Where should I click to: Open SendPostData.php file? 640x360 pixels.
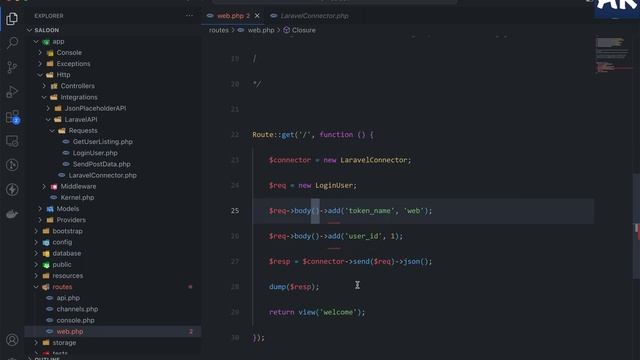click(x=102, y=164)
